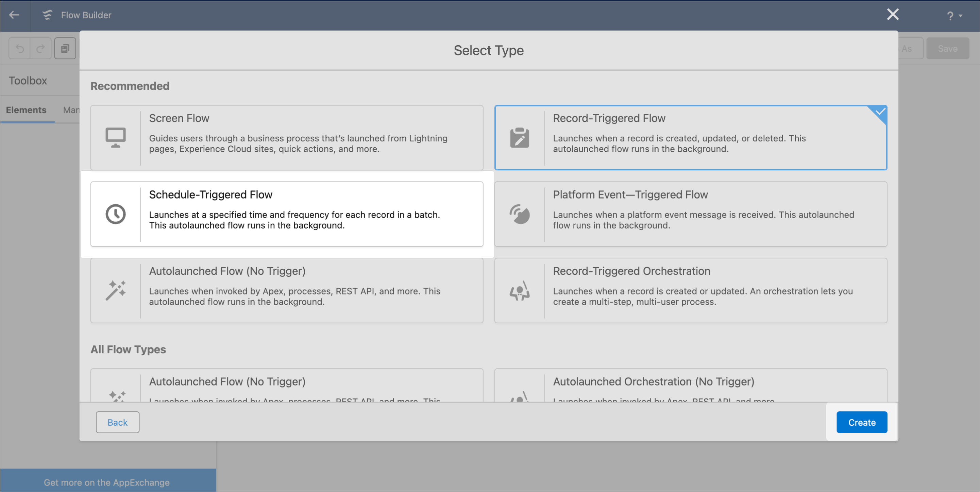Click the Platform Event flow description text
Screen dimensions: 980x492
704,220
